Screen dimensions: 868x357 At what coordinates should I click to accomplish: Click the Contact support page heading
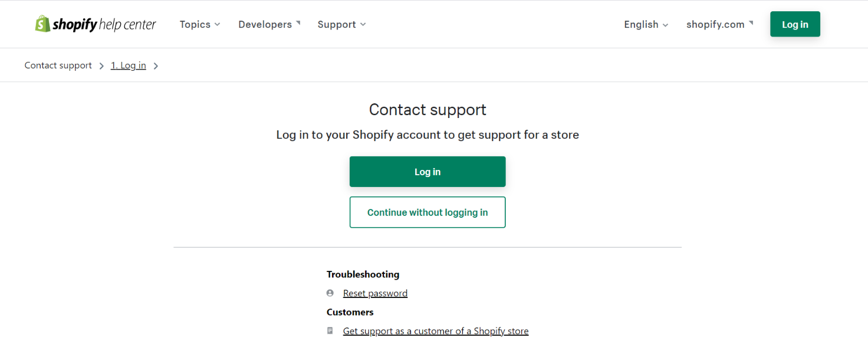coord(428,110)
